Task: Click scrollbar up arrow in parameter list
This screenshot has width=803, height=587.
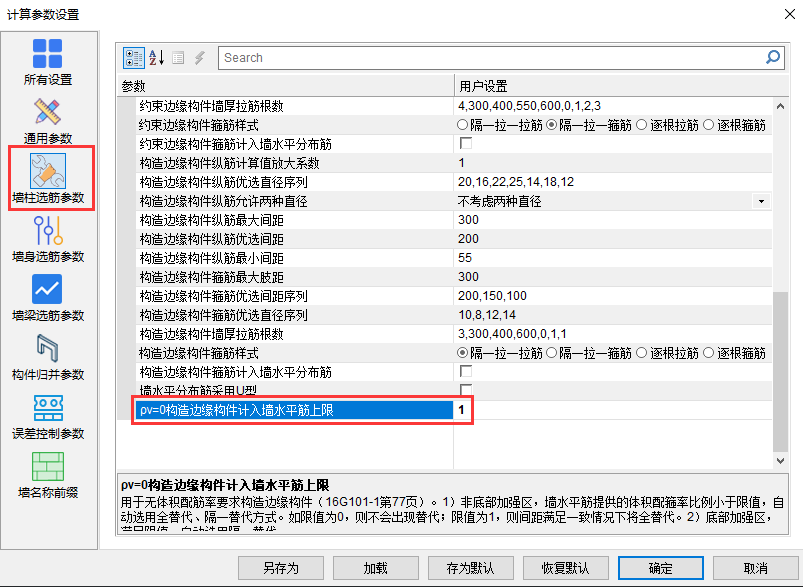Action: tap(780, 107)
